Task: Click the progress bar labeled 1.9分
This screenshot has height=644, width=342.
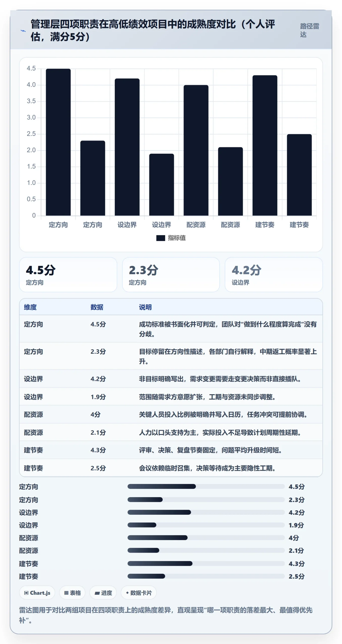Action: coord(206,525)
